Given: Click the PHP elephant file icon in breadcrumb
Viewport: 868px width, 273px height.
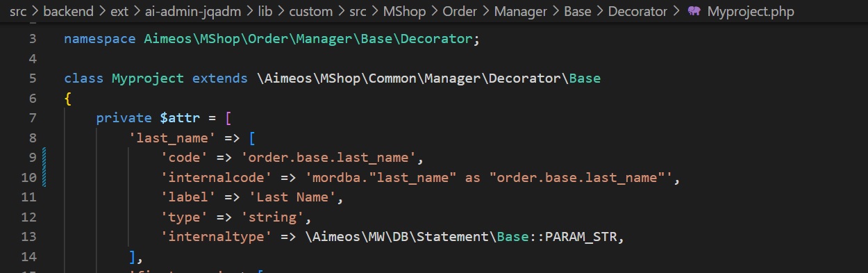Looking at the screenshot, I should coord(694,12).
